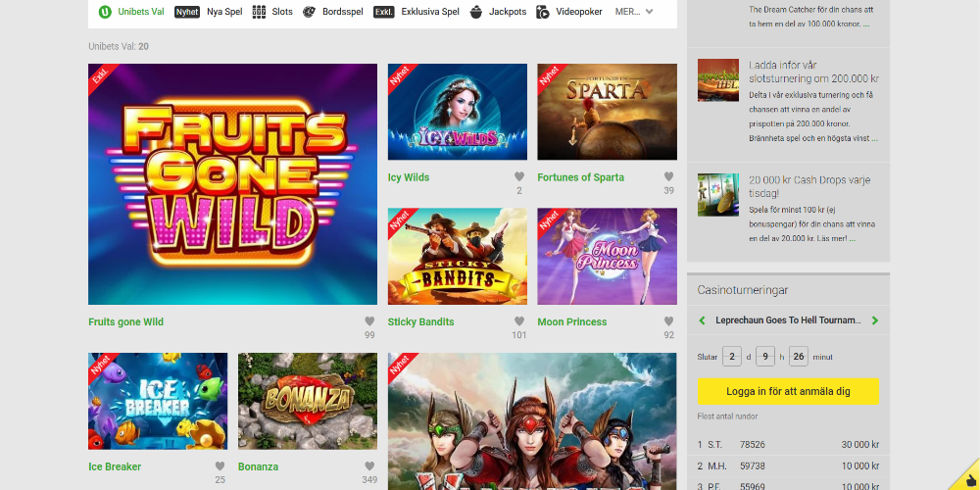Click the Moon Princess title link

pyautogui.click(x=572, y=321)
